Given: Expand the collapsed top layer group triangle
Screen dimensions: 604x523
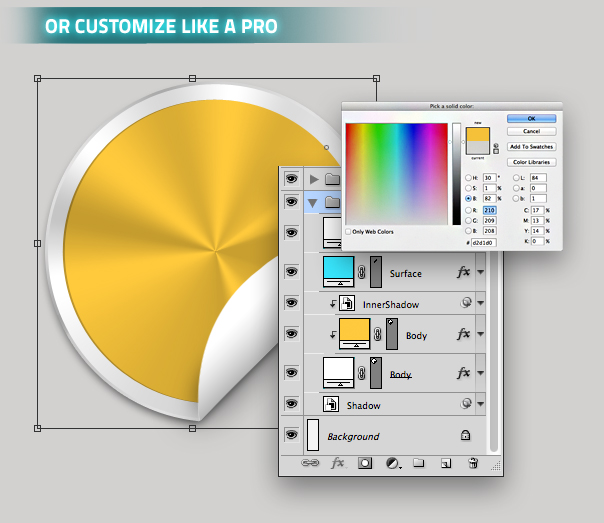Looking at the screenshot, I should pos(315,179).
